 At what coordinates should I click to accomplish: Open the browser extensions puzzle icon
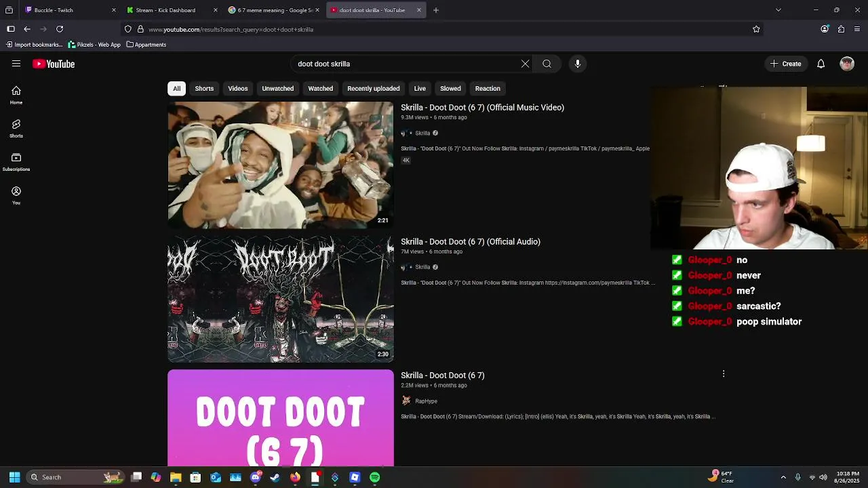[x=841, y=29]
